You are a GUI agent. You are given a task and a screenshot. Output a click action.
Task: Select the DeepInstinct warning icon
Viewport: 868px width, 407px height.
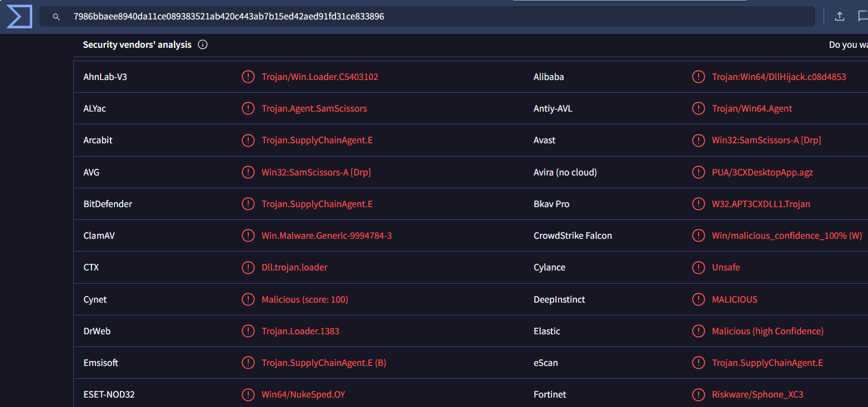coord(699,299)
